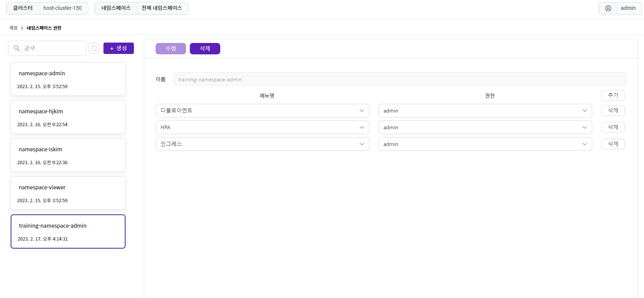Click the 네임스페이스 권한 breadcrumb
The image size is (644, 298).
click(44, 28)
